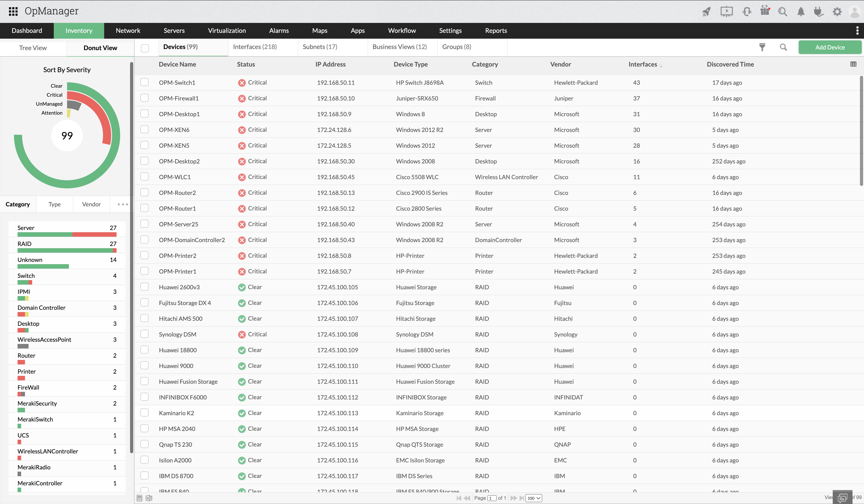The image size is (864, 504).
Task: Open the filter icon above the device table
Action: pyautogui.click(x=762, y=47)
